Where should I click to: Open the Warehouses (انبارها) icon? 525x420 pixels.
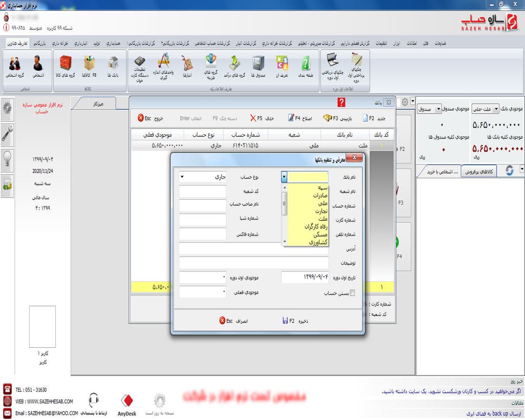187,66
